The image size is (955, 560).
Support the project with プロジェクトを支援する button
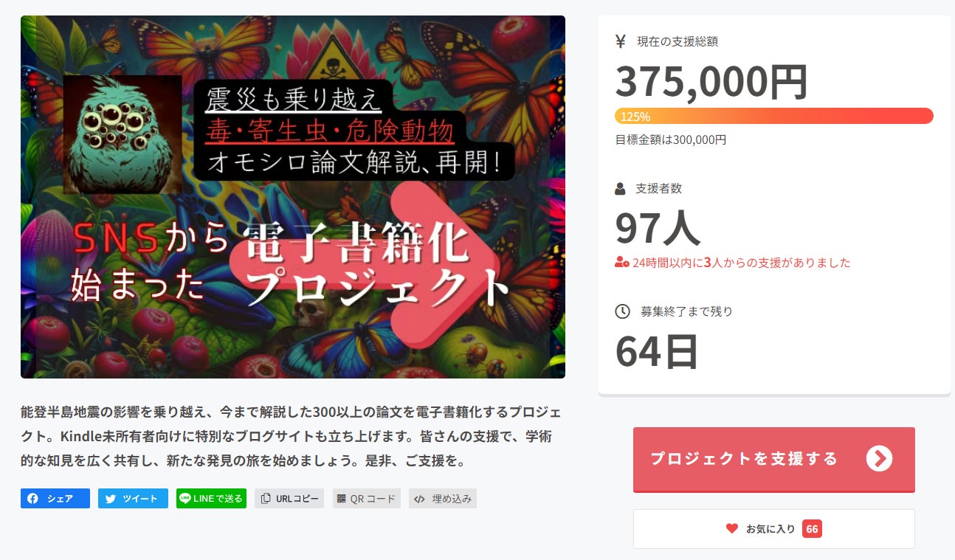774,460
